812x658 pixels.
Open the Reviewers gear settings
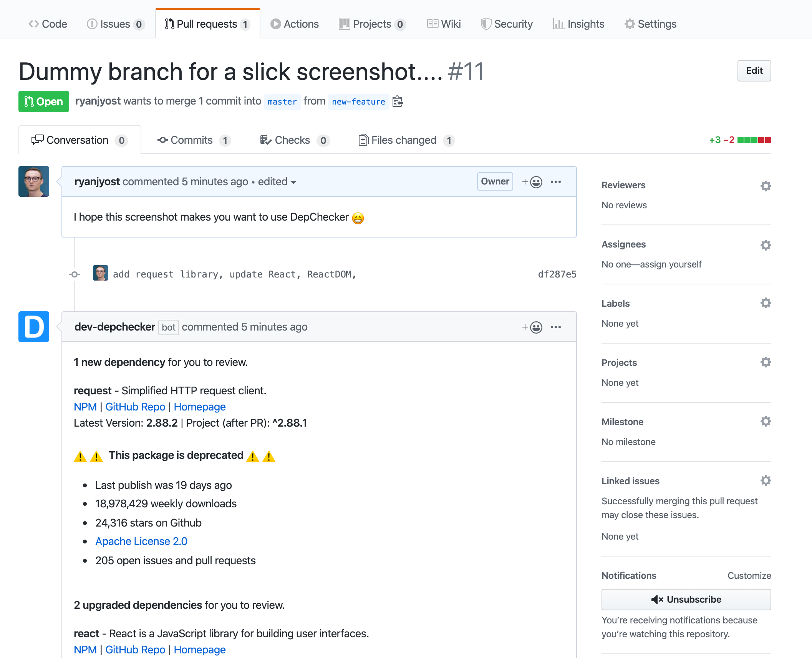[766, 186]
